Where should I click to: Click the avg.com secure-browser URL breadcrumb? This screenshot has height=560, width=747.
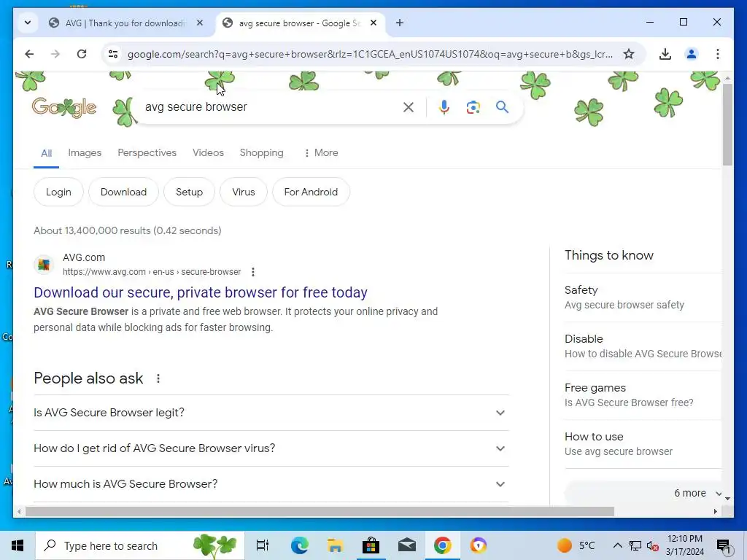pos(152,272)
